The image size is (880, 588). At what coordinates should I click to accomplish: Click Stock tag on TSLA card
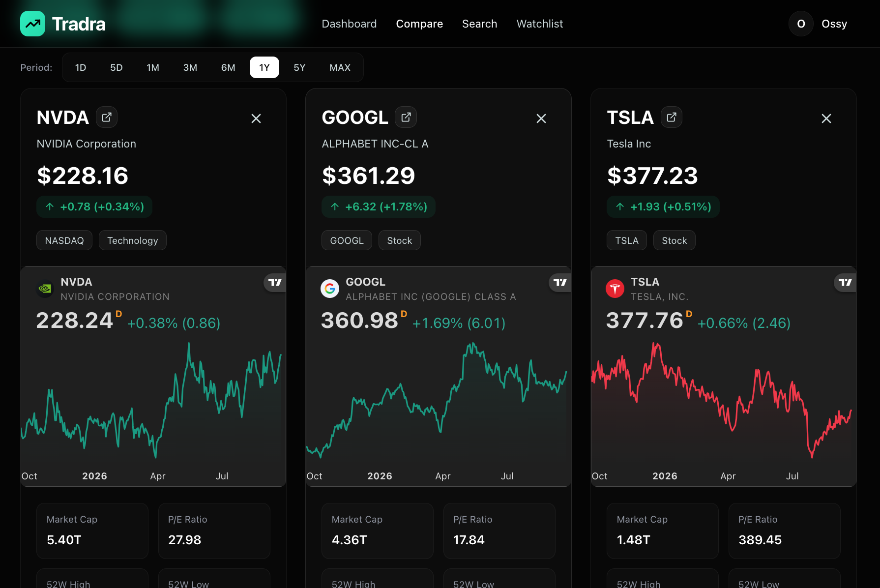click(675, 240)
